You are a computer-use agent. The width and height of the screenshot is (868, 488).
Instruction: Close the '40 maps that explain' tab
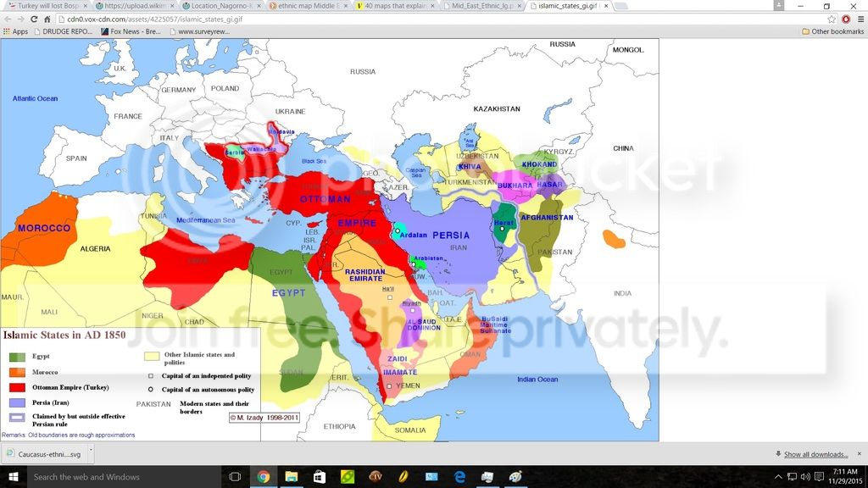pos(431,6)
